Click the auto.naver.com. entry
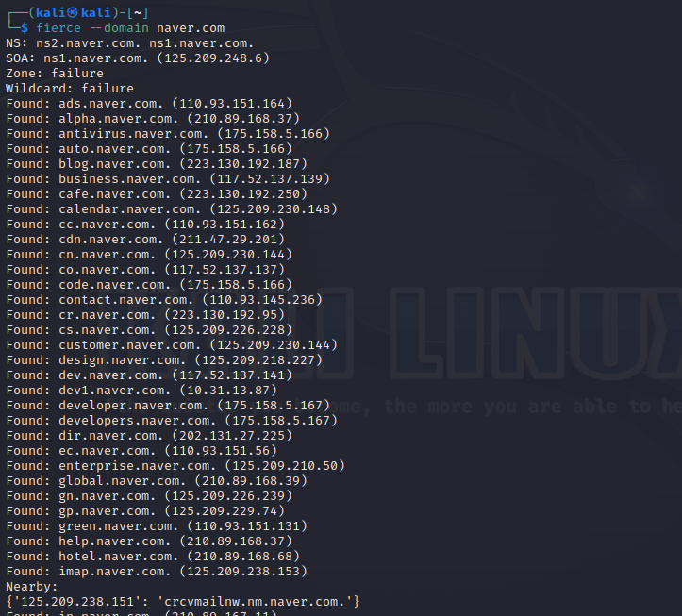The width and height of the screenshot is (682, 616). [x=149, y=149]
